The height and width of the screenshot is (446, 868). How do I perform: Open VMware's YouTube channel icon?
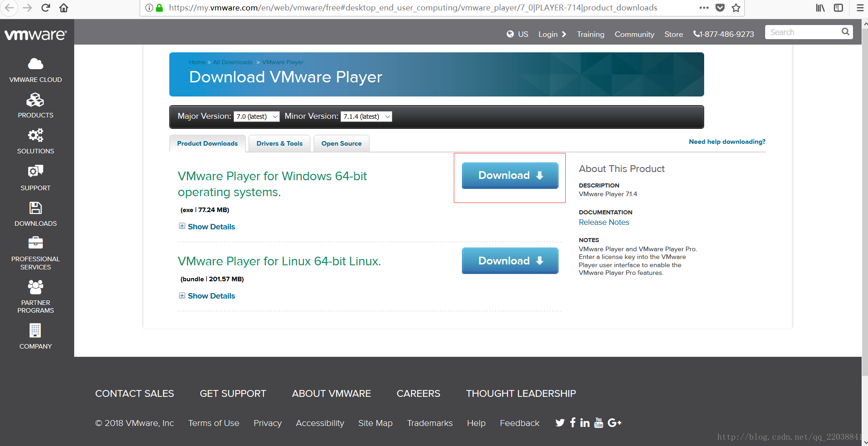[x=599, y=423]
